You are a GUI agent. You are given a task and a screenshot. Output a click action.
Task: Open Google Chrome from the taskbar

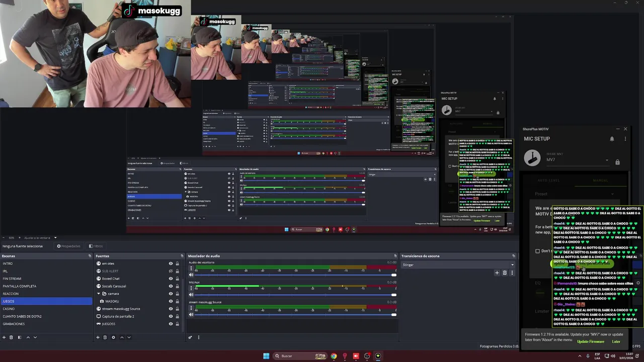click(x=334, y=356)
